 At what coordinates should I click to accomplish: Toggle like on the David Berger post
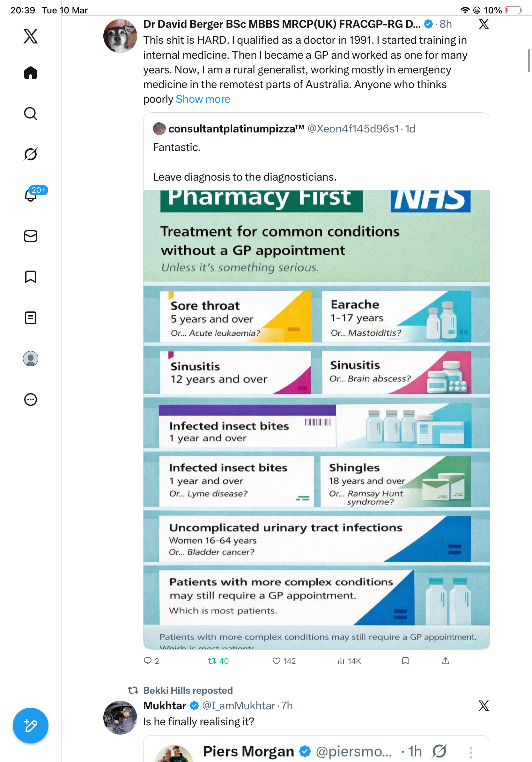pyautogui.click(x=284, y=661)
